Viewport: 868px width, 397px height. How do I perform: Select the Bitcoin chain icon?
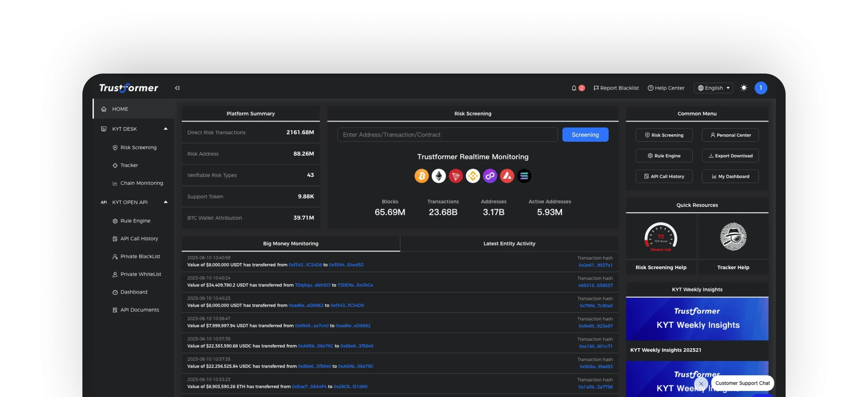(x=421, y=176)
